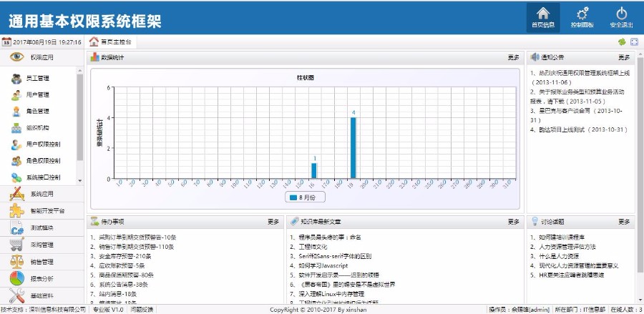Open topic 什么是人力资源
The height and width of the screenshot is (314, 644).
pyautogui.click(x=555, y=256)
